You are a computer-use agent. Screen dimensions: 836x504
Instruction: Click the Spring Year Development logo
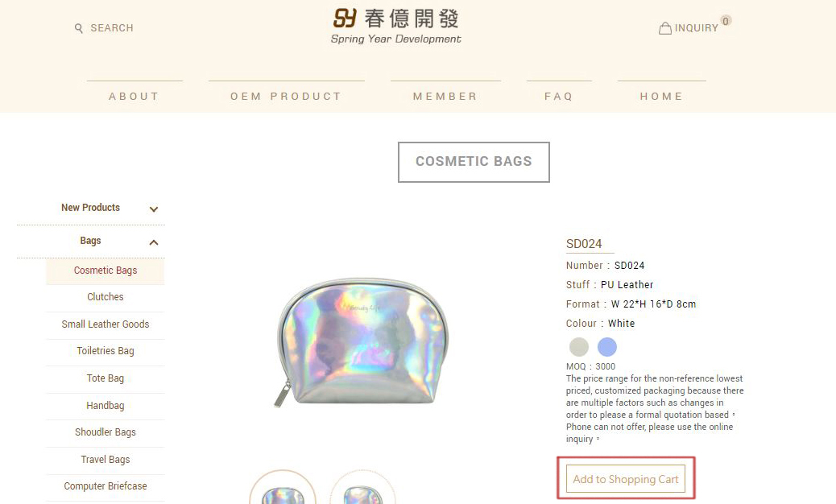395,26
